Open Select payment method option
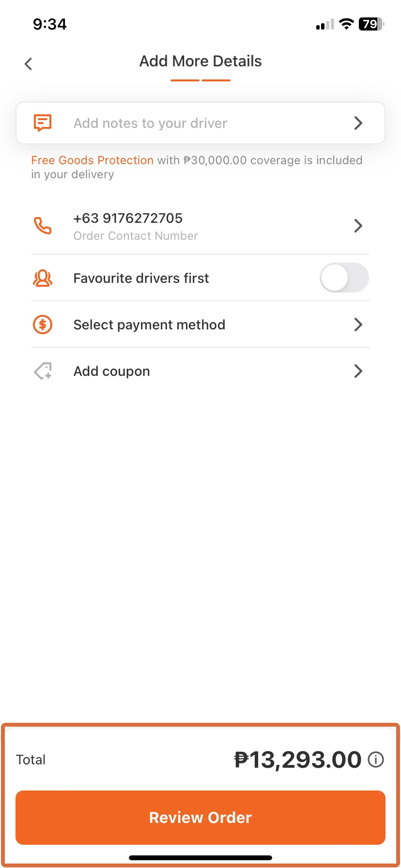This screenshot has width=401, height=868. pos(149,325)
